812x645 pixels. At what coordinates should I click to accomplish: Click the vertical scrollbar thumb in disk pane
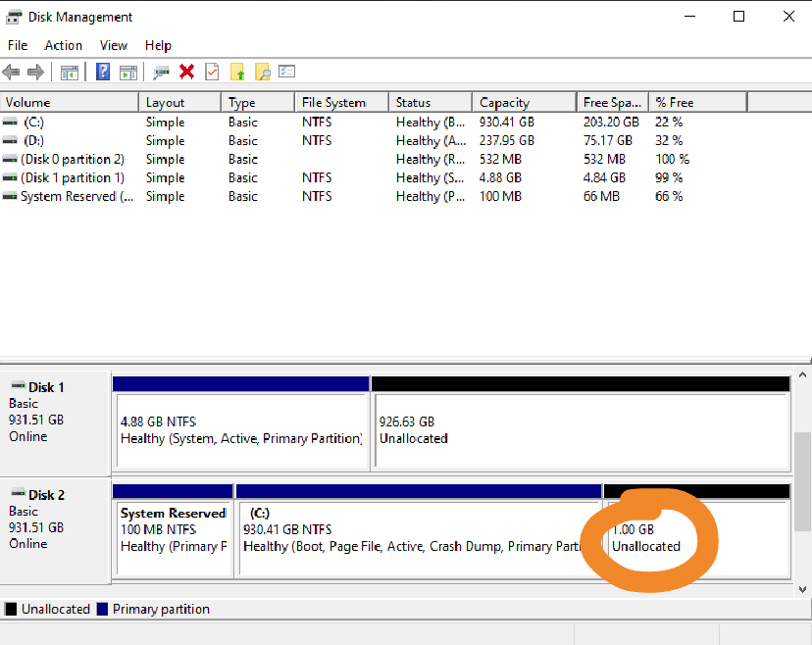click(x=802, y=481)
